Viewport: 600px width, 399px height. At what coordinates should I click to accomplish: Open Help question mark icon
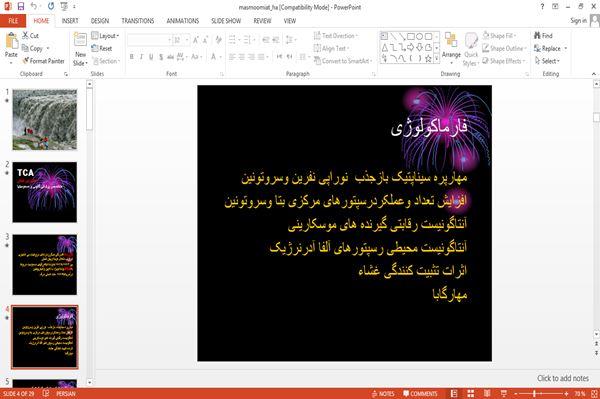pyautogui.click(x=542, y=7)
